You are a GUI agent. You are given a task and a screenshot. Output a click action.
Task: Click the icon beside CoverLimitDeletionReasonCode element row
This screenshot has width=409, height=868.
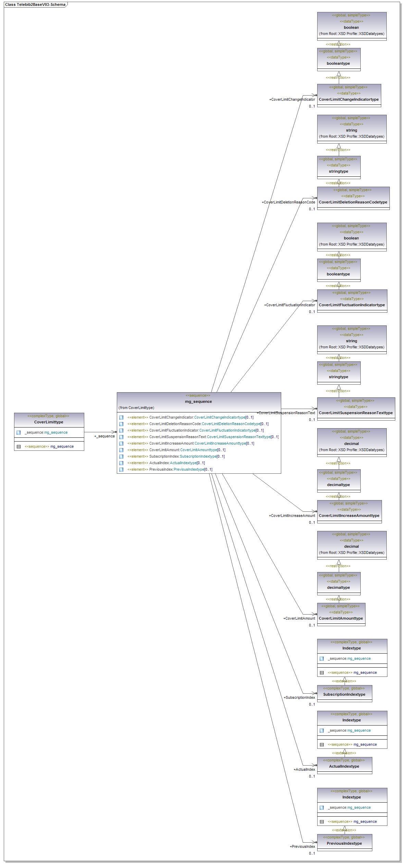tap(121, 424)
